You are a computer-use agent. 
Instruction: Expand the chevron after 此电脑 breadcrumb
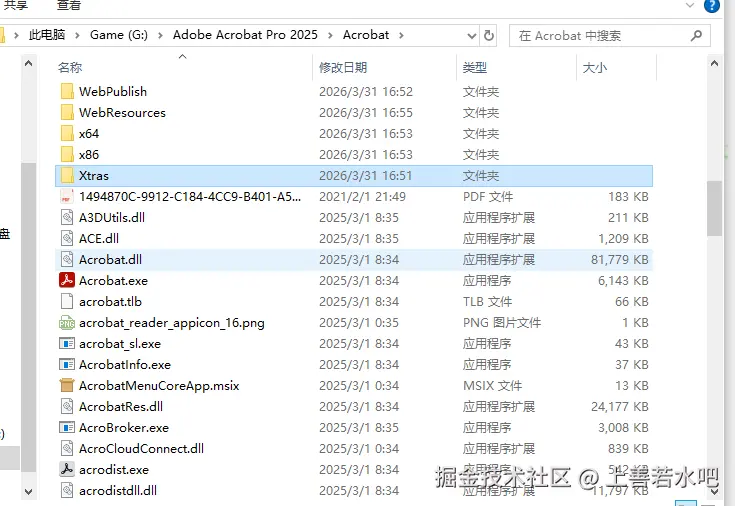tap(77, 35)
